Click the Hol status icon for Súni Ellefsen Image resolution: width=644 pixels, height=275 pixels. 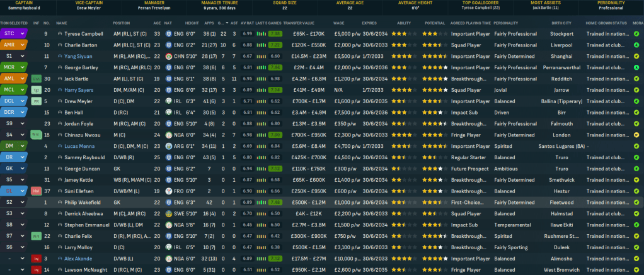[37, 191]
